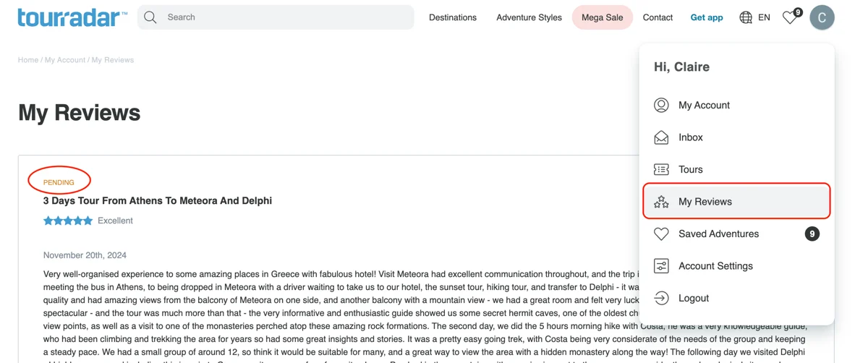The image size is (868, 363).
Task: Open the Mega Sale page
Action: (603, 17)
